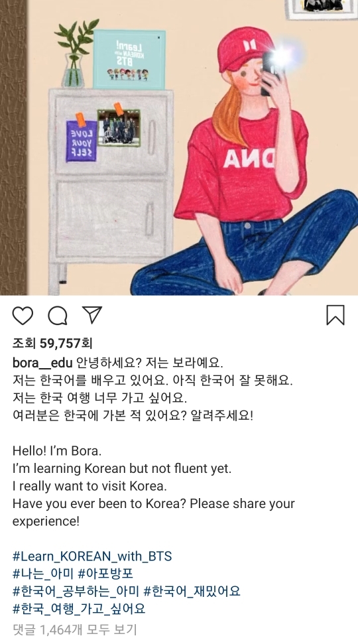The width and height of the screenshot is (358, 644).
Task: Click the 조회 59,757회 view count
Action: click(x=52, y=342)
